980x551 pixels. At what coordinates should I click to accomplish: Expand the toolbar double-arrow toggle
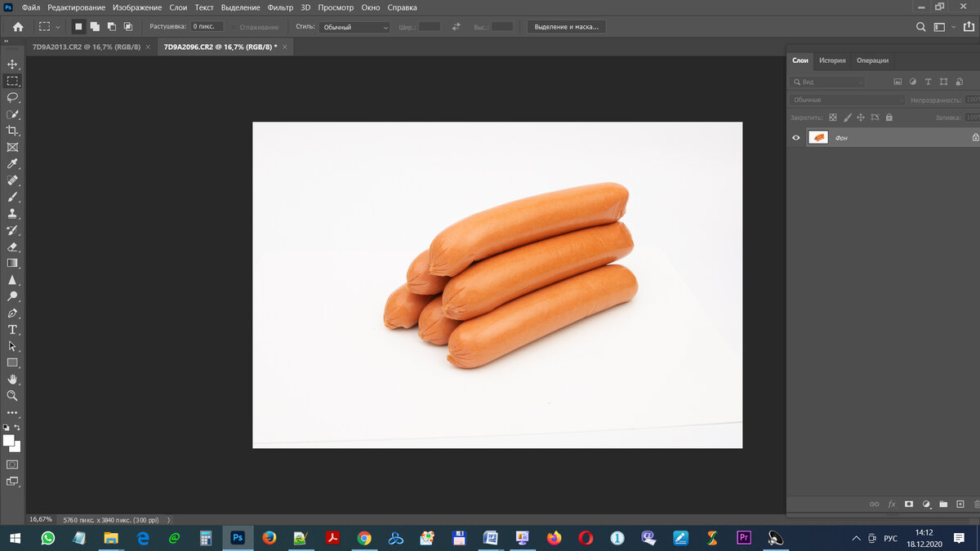coord(7,41)
